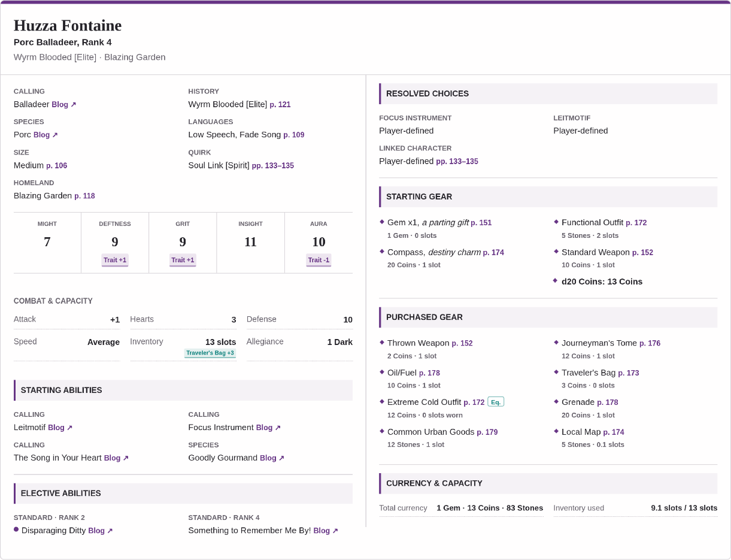Screen dimensions: 731x560
Task: Open the Balladeer calling Blog link
Action: click(x=64, y=104)
